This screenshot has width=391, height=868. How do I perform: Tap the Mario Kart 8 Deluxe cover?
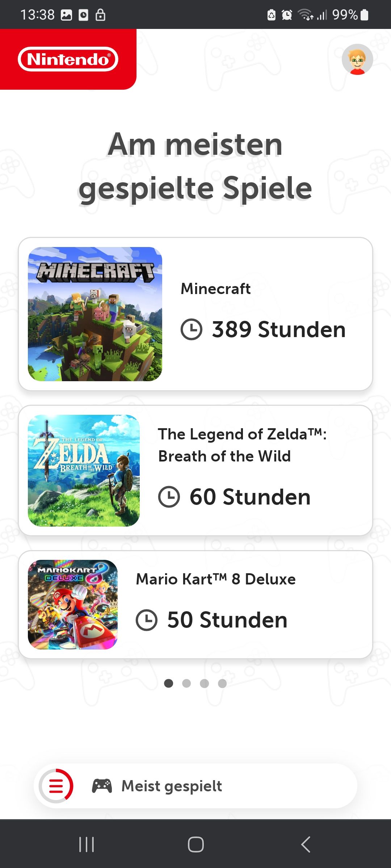point(73,604)
